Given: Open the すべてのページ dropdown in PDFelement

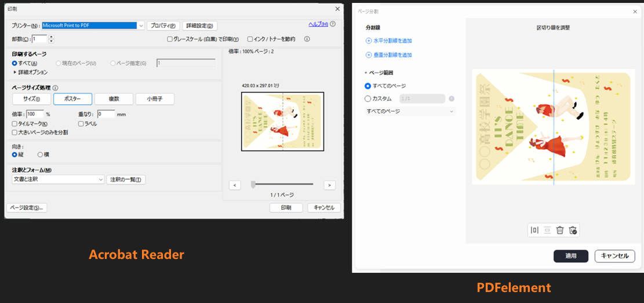Looking at the screenshot, I should pyautogui.click(x=410, y=111).
